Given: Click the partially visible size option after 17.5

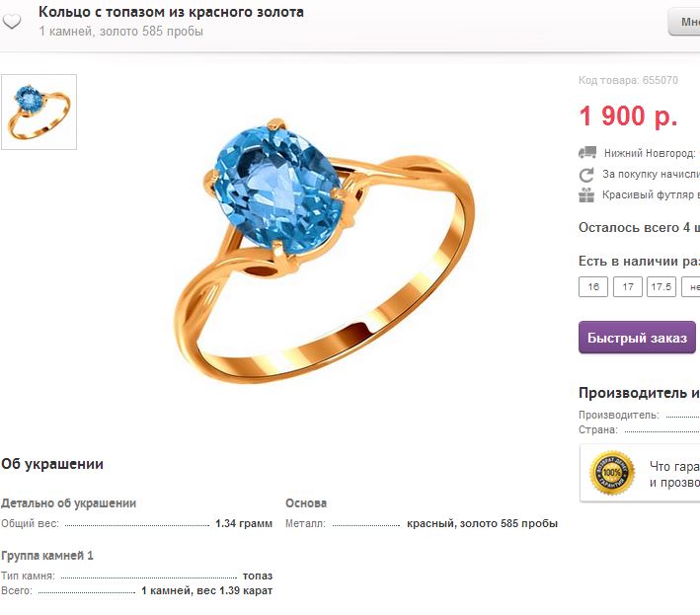Looking at the screenshot, I should [x=691, y=286].
